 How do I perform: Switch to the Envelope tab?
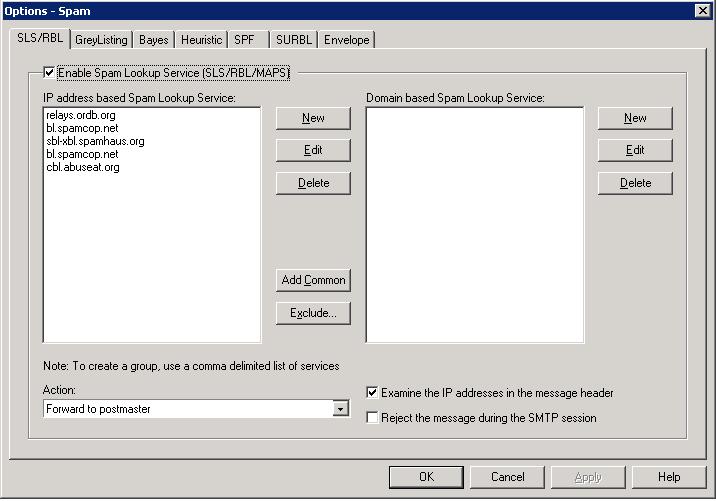pos(347,40)
